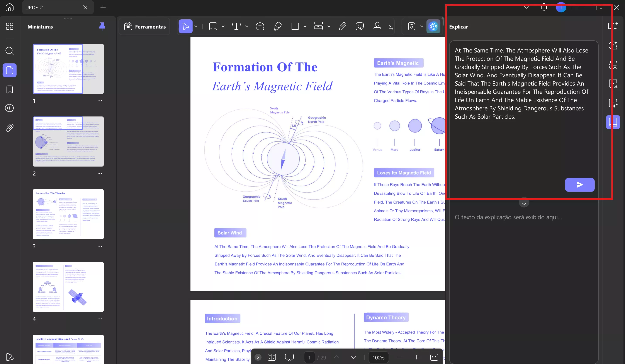The width and height of the screenshot is (625, 364).
Task: Select the page 3 thumbnail
Action: coord(68,214)
